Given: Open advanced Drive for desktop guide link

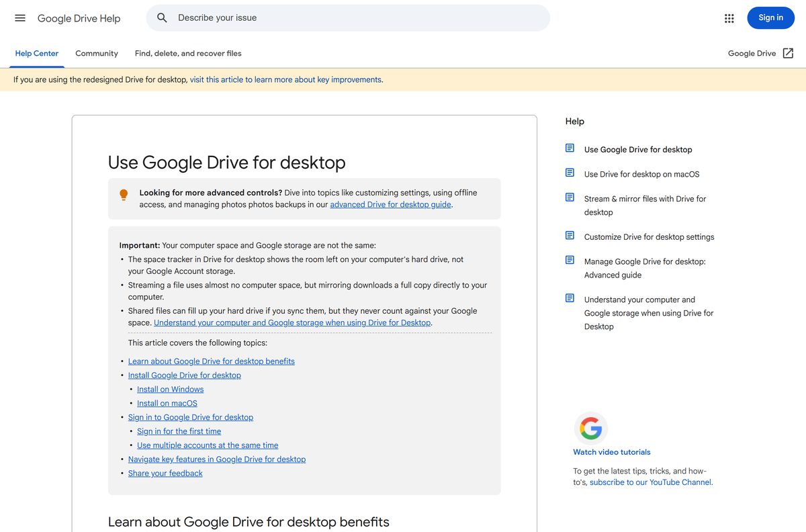Looking at the screenshot, I should 390,205.
